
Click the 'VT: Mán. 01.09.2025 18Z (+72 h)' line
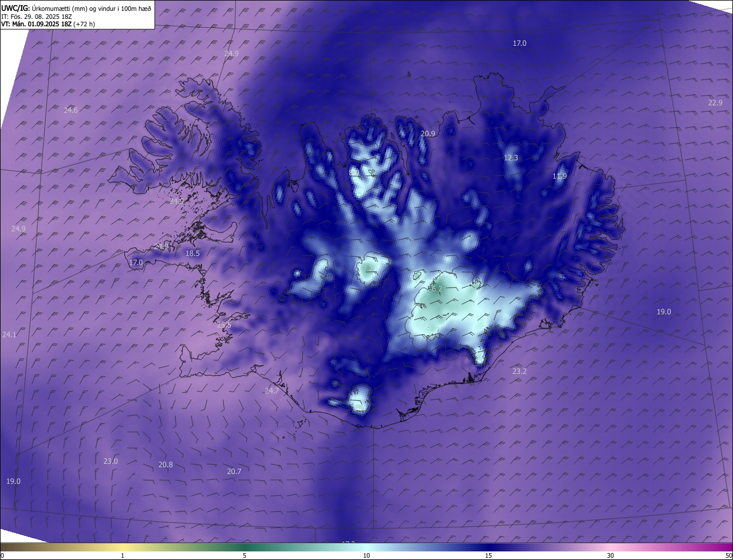[48, 24]
